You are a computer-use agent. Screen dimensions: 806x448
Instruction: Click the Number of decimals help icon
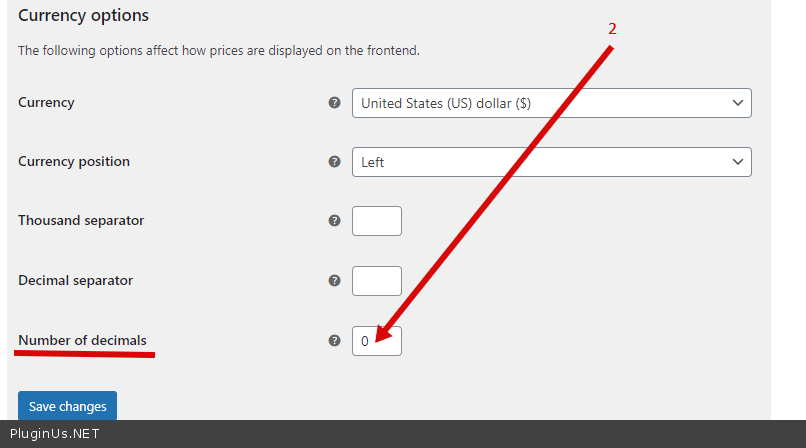pos(335,341)
